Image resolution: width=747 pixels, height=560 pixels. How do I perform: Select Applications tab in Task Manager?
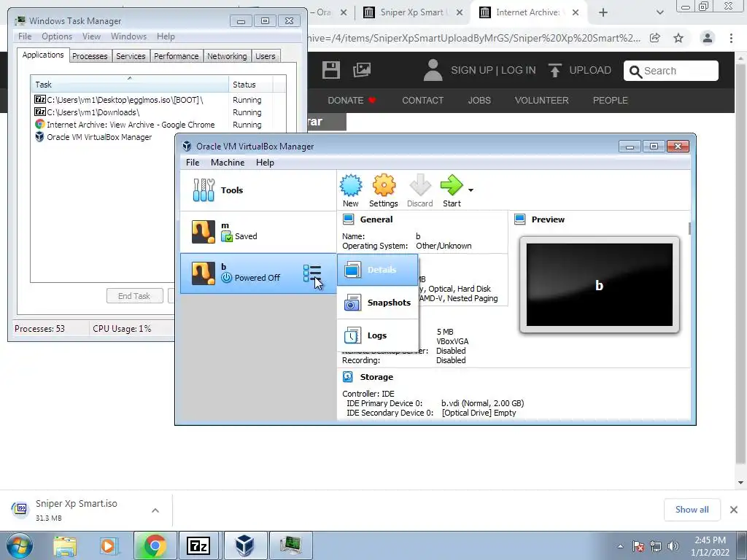[43, 55]
